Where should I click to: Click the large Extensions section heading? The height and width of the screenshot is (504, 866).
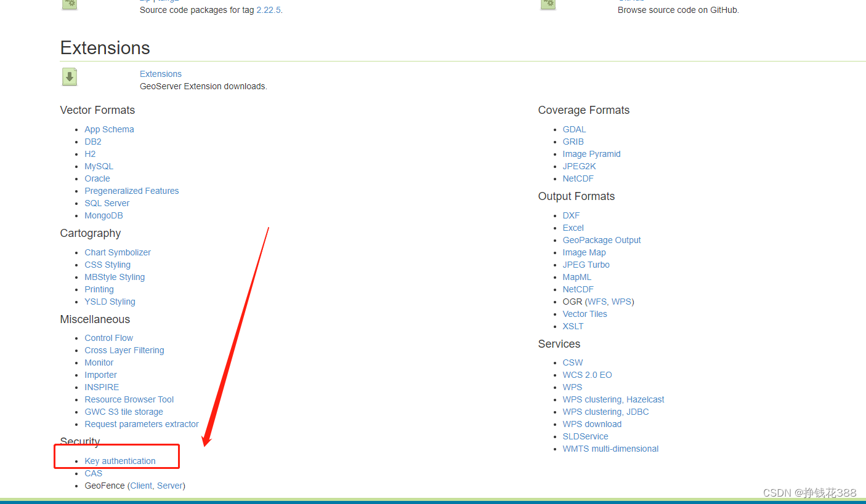pyautogui.click(x=105, y=48)
